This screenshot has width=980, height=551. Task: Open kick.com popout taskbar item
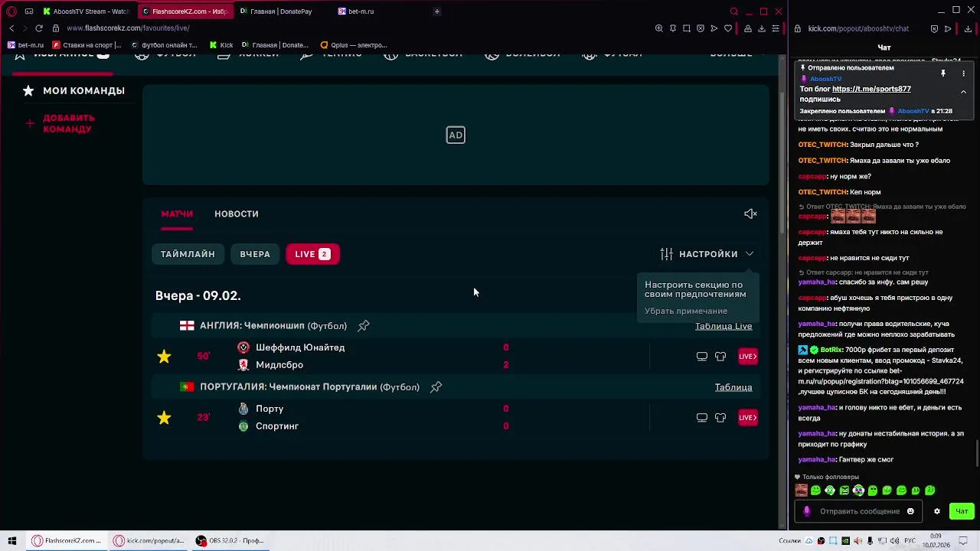coord(149,540)
